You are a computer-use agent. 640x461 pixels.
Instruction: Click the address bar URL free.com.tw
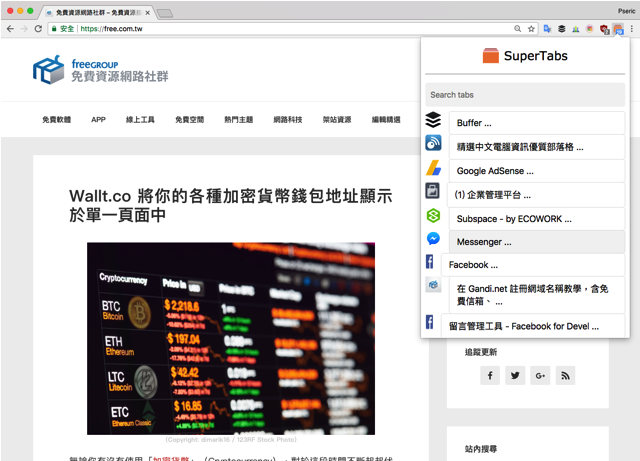[x=111, y=29]
